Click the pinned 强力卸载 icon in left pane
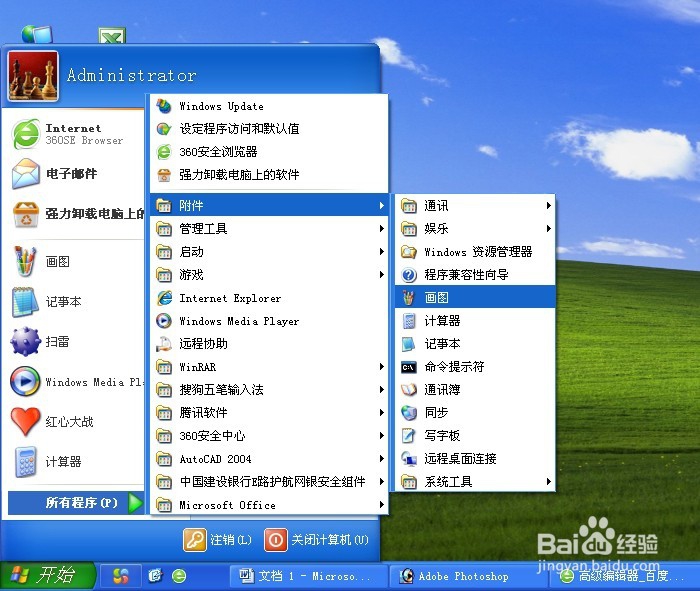This screenshot has width=700, height=591. (26, 214)
